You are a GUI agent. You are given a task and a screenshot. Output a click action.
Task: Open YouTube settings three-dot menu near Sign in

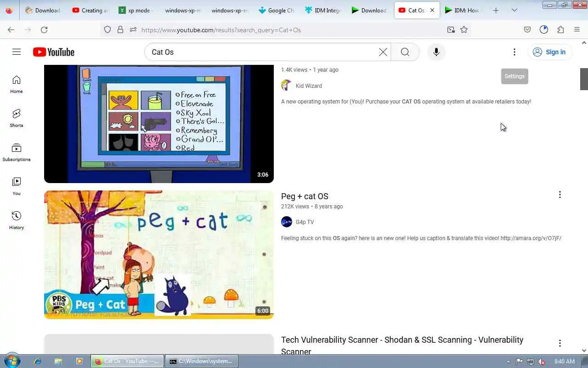tap(514, 52)
